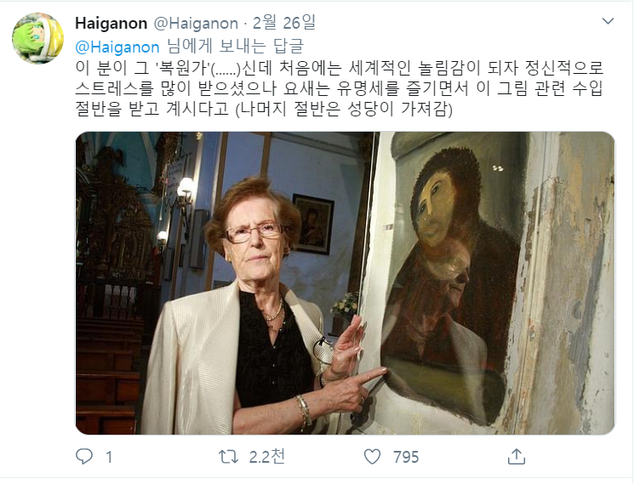
Task: Open the tweet's 2월 26일 timestamp
Action: coord(284,23)
